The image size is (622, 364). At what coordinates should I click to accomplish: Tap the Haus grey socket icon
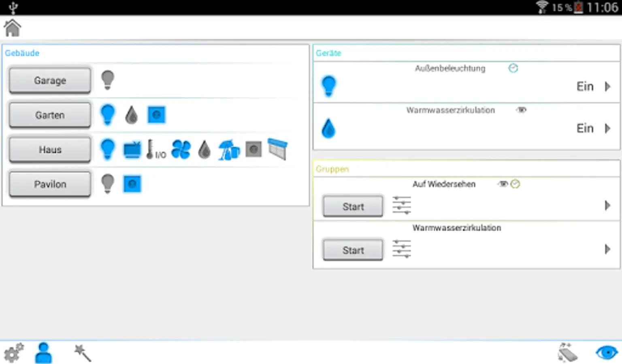[253, 150]
